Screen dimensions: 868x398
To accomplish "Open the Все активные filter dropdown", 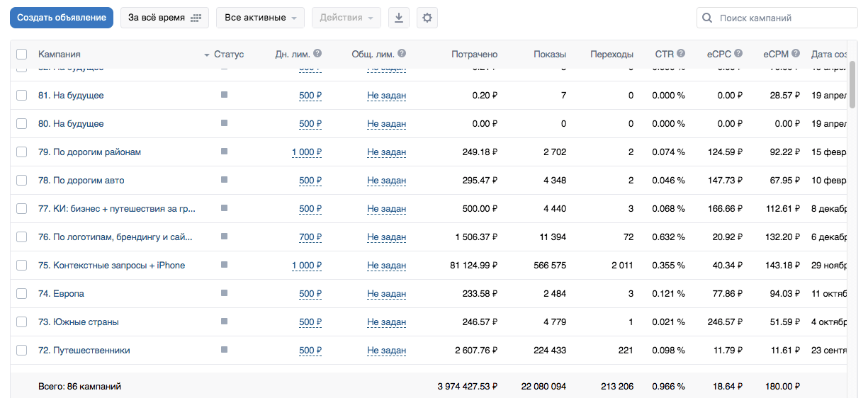I will [260, 18].
